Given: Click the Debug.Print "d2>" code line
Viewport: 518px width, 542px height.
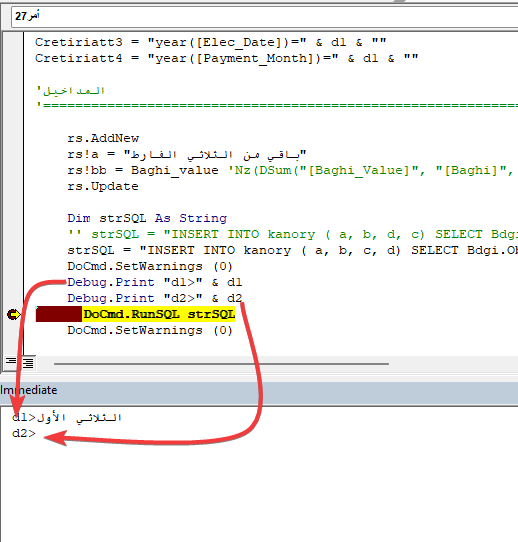Looking at the screenshot, I should coord(155,298).
